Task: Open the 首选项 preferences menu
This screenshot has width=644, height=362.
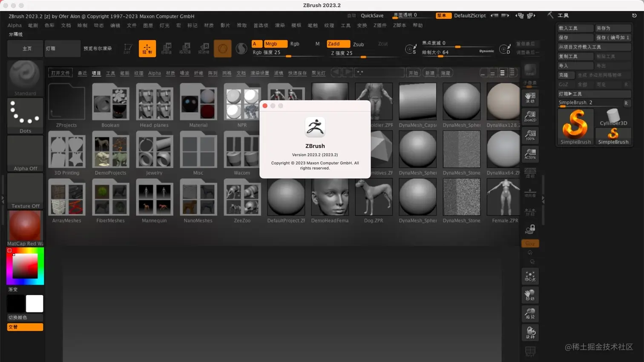Action: (x=261, y=26)
